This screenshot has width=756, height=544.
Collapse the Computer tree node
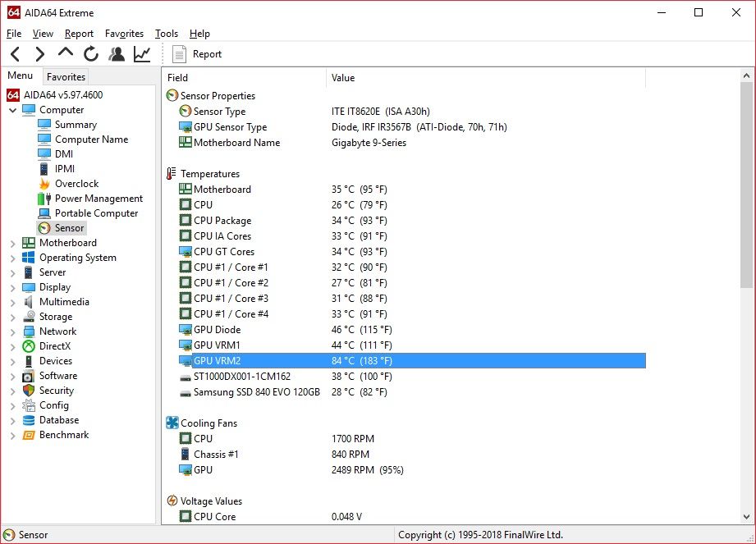pos(13,110)
